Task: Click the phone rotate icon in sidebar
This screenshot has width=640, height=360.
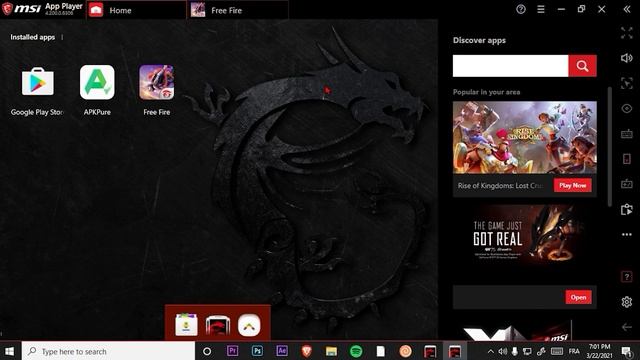Action: click(627, 159)
